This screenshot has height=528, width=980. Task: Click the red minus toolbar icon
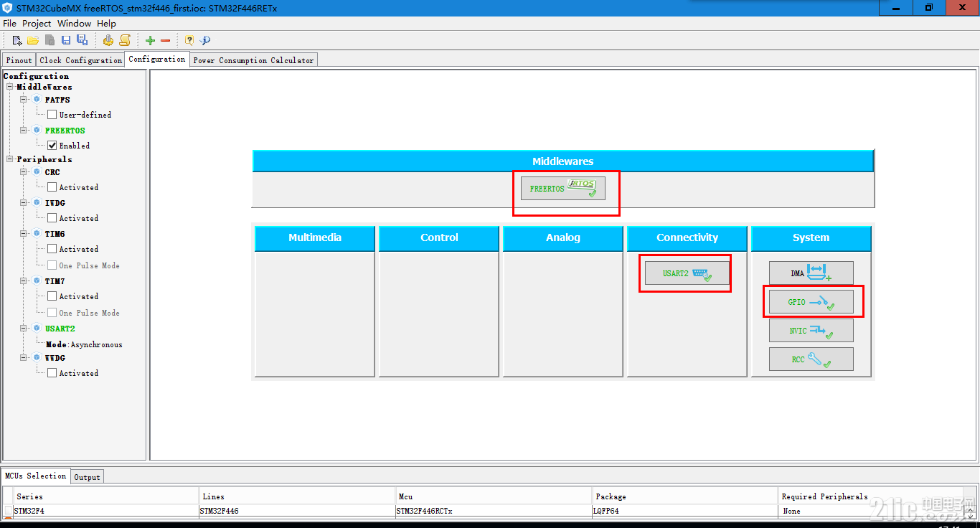166,41
